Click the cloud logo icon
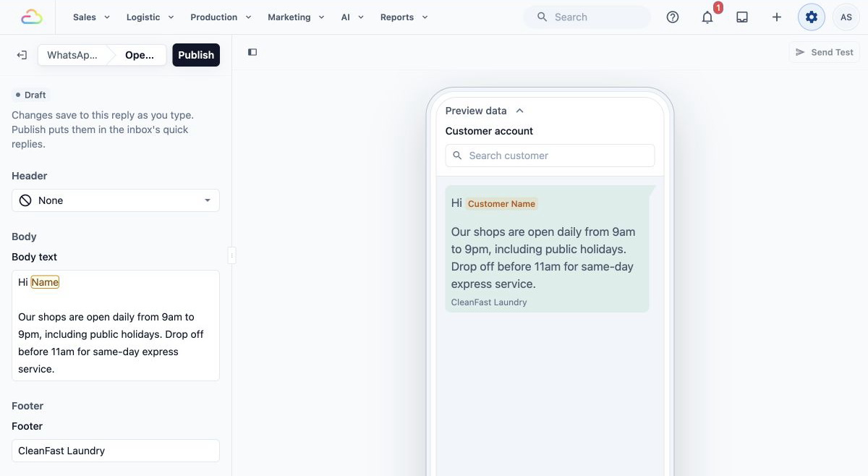The height and width of the screenshot is (476, 868). (32, 17)
